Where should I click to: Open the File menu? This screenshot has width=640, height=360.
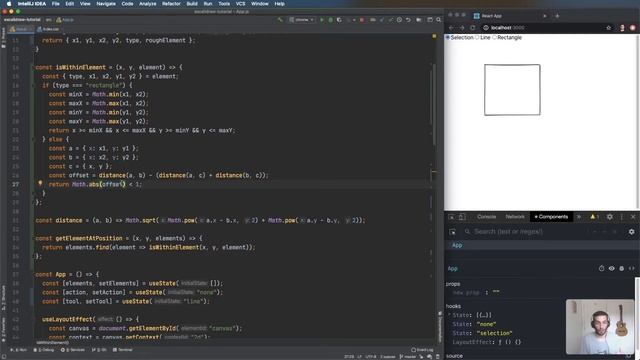pos(56,4)
